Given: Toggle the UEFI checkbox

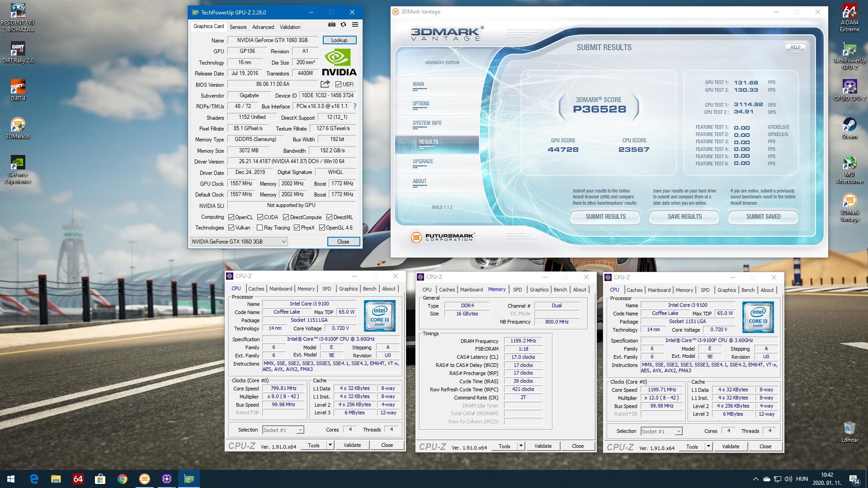Looking at the screenshot, I should (x=338, y=84).
